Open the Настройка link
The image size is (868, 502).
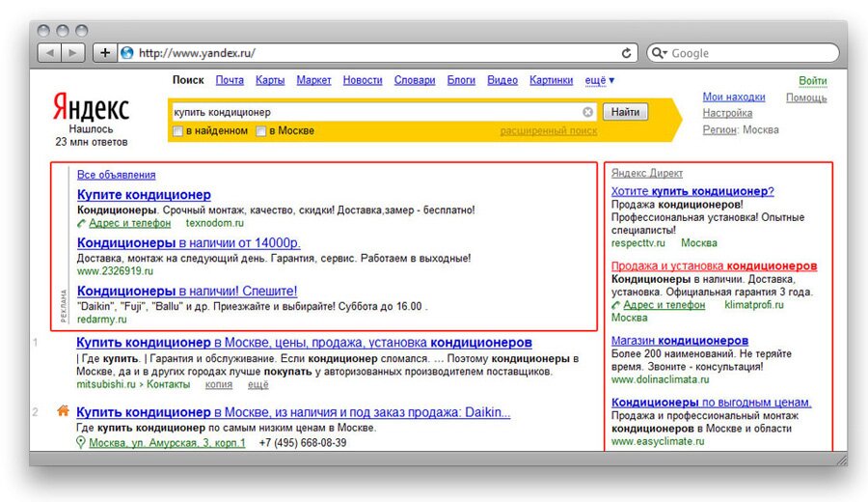click(727, 113)
